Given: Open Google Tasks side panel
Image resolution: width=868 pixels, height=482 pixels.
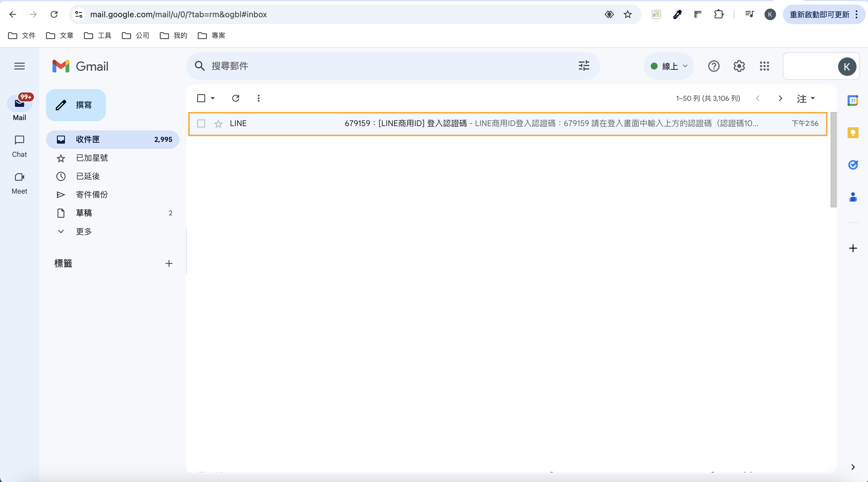Looking at the screenshot, I should [853, 165].
